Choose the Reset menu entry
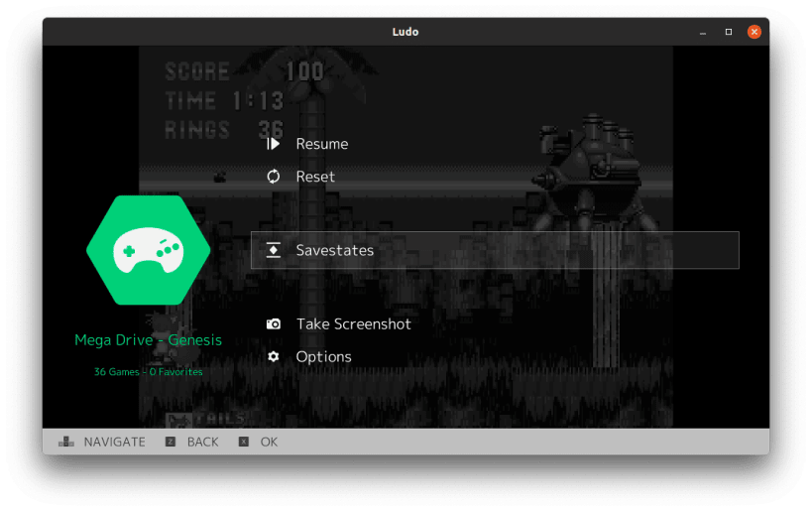This screenshot has height=511, width=812. [x=315, y=177]
